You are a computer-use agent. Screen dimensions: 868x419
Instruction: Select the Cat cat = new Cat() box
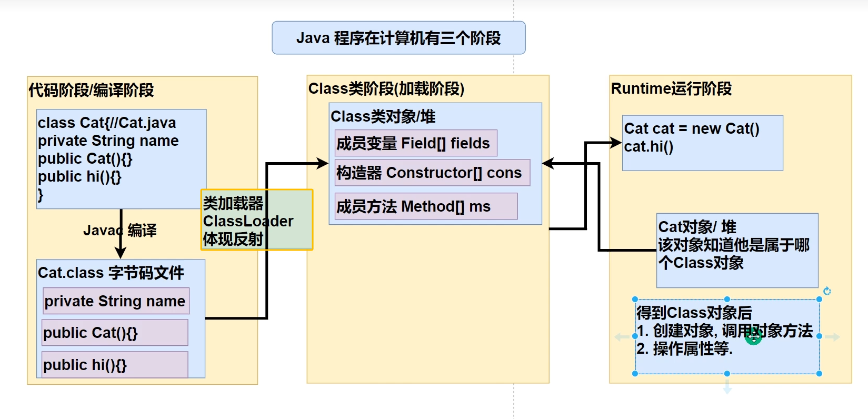pos(703,143)
